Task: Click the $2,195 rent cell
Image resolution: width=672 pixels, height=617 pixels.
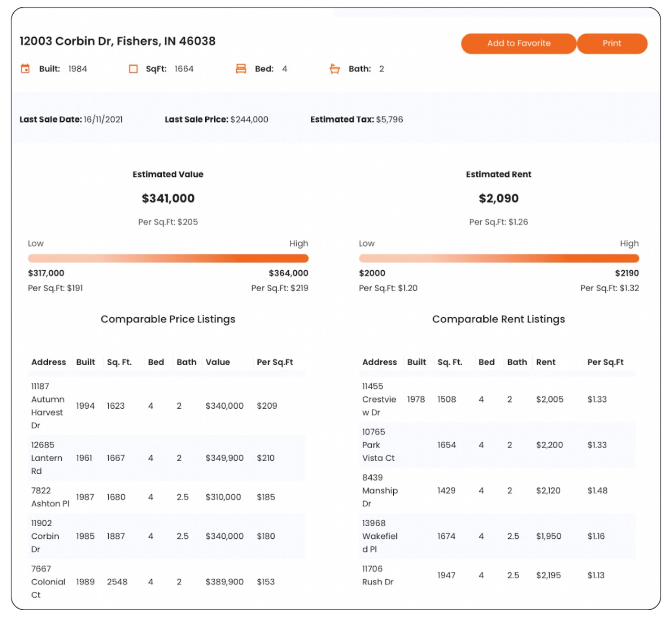Action: click(x=549, y=576)
